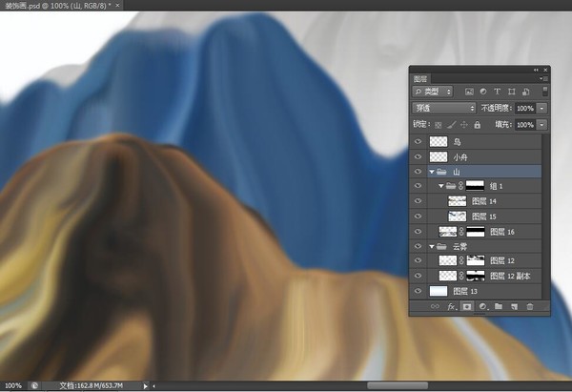Filter layers by smart object icon

(525, 92)
